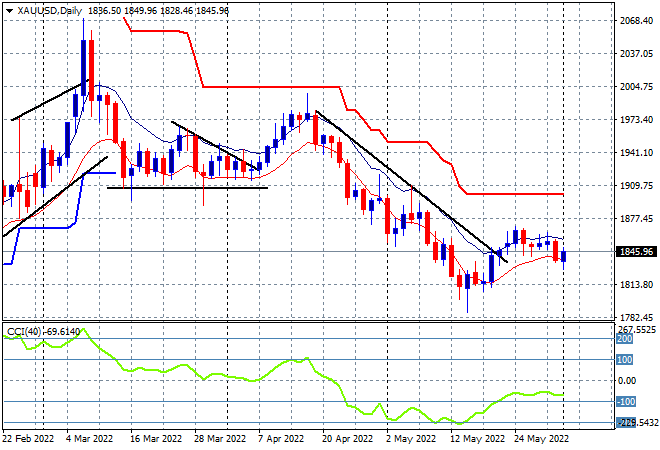Click the XAUUSD,Daily symbol label
This screenshot has width=660, height=450.
point(50,11)
